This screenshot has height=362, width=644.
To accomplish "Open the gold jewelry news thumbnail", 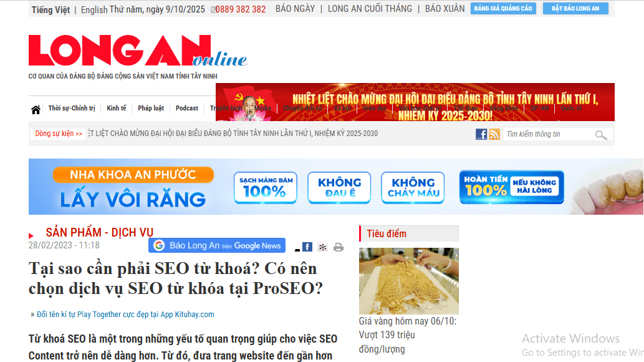I will [409, 281].
